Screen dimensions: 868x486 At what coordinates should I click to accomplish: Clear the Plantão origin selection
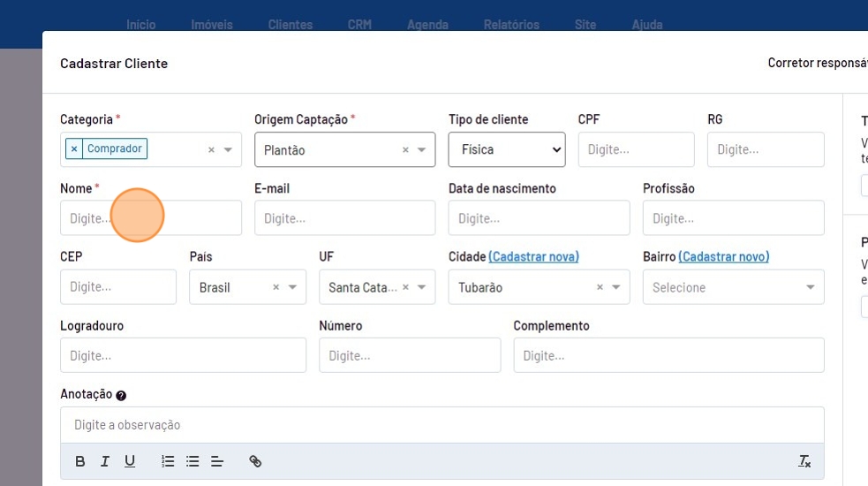coord(405,150)
